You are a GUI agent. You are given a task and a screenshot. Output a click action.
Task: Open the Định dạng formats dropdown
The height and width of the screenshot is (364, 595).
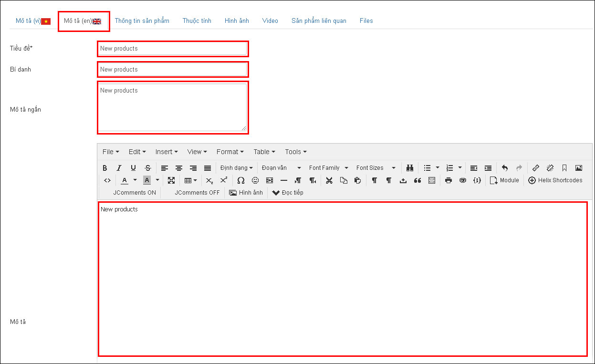pyautogui.click(x=237, y=168)
